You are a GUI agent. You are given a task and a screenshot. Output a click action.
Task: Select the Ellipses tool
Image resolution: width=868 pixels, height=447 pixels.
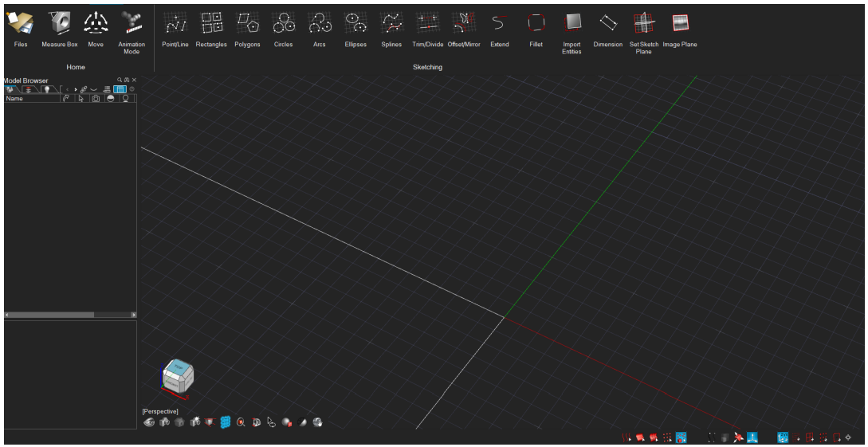pyautogui.click(x=355, y=29)
